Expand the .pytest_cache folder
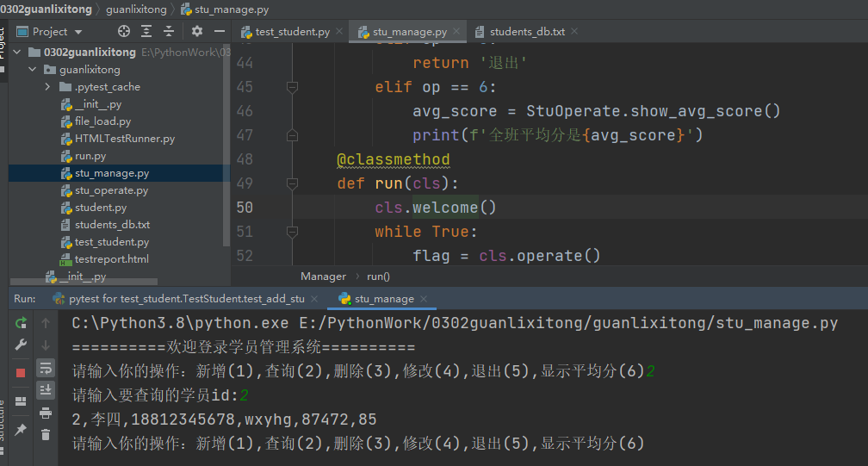This screenshot has width=868, height=466. pos(47,86)
